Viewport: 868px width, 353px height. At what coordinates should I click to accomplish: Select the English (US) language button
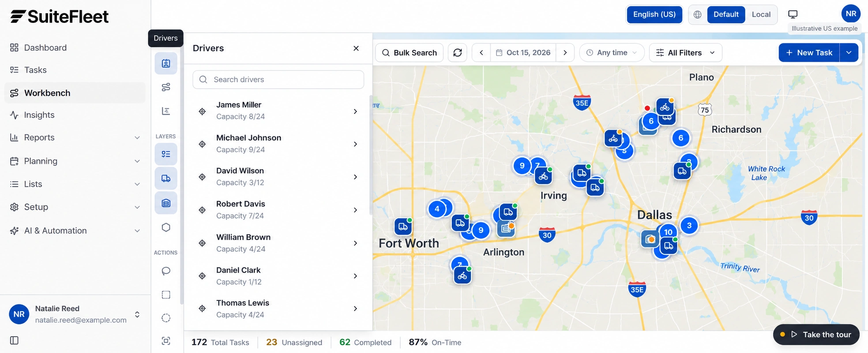(654, 15)
